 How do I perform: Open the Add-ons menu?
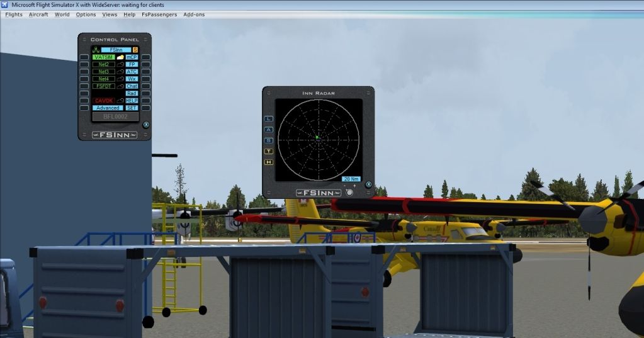[194, 14]
